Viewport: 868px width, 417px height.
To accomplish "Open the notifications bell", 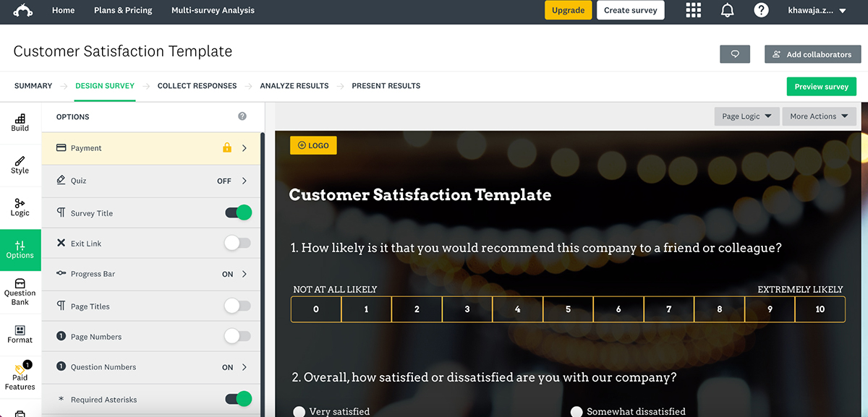I will click(727, 10).
